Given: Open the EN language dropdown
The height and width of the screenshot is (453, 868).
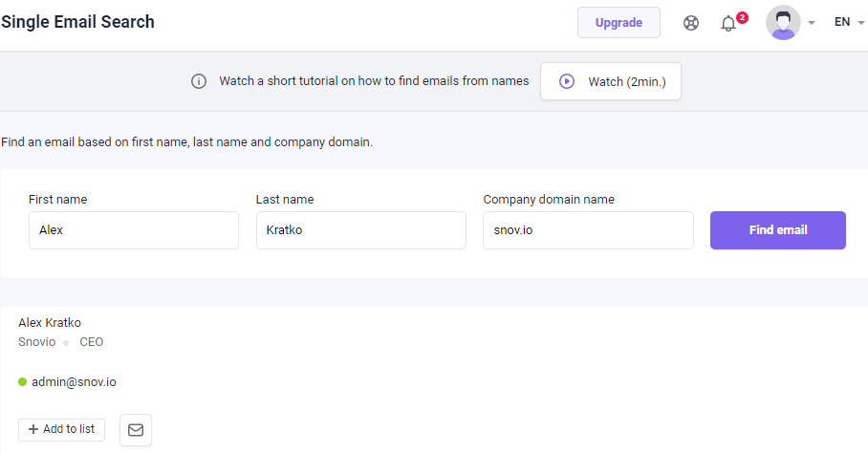Looking at the screenshot, I should tap(849, 22).
